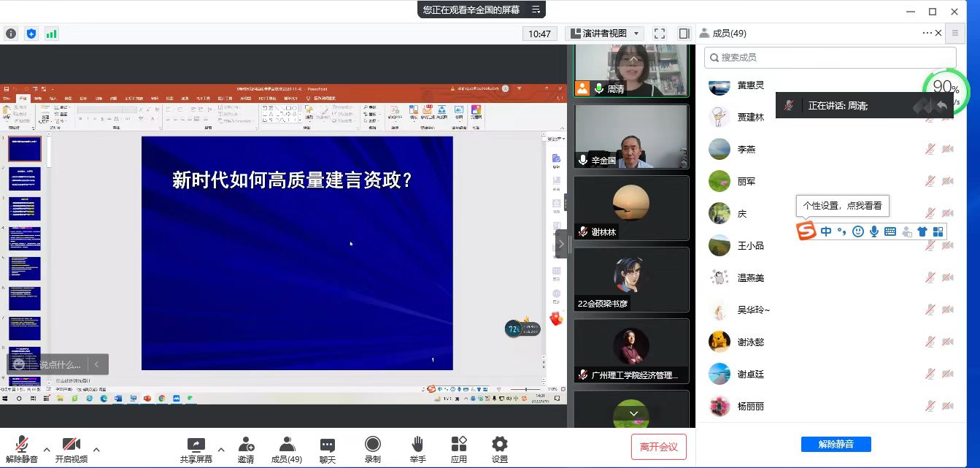Screen dimensions: 980x468
Task: Open the Sogou virtual keyboard icon
Action: click(x=890, y=231)
